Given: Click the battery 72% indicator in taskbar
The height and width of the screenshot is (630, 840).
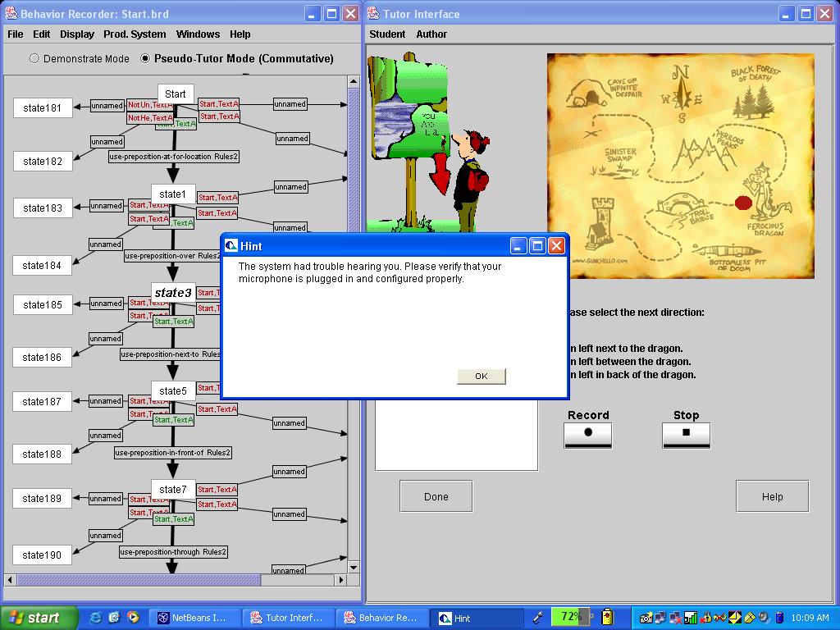Looking at the screenshot, I should [571, 617].
